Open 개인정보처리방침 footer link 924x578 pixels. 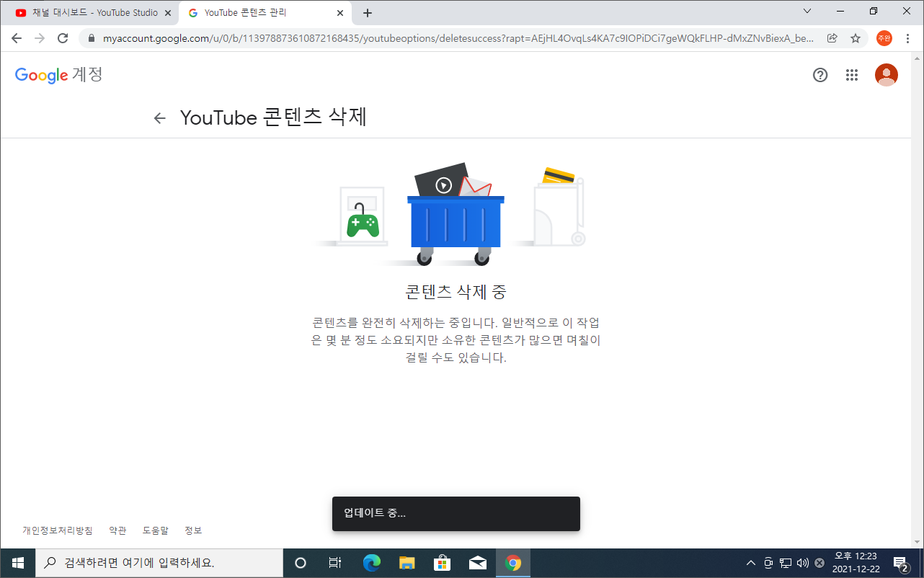(x=58, y=530)
